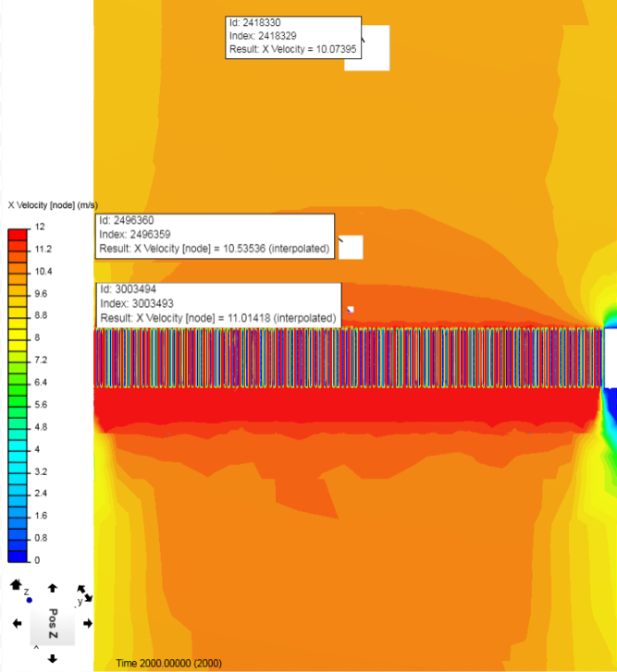Click the diagonal double-arrow roll icon

pos(84,593)
